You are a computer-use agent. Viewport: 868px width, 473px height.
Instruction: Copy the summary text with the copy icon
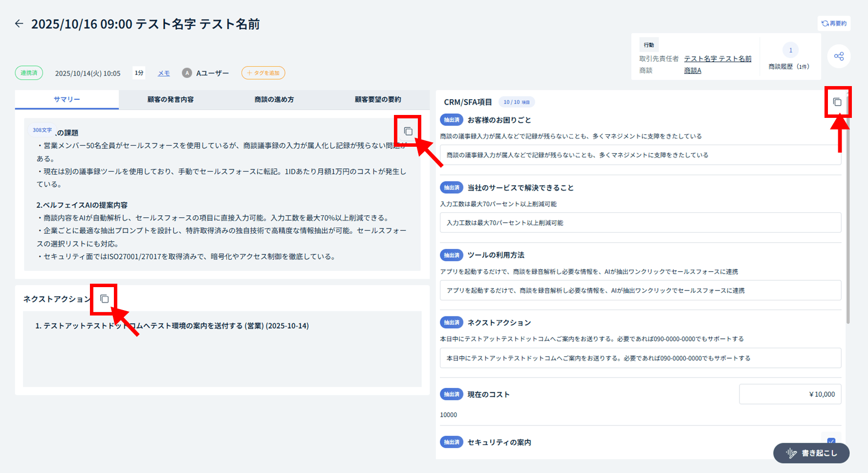408,131
